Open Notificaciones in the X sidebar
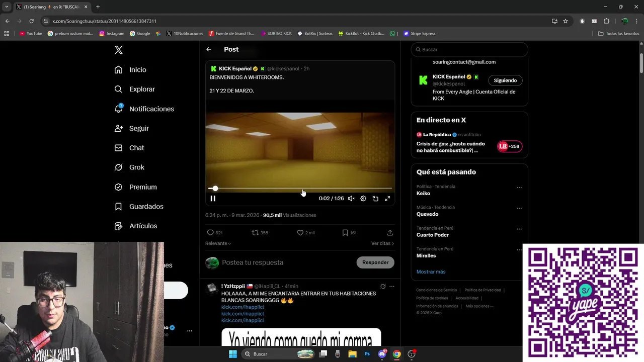 click(x=144, y=109)
